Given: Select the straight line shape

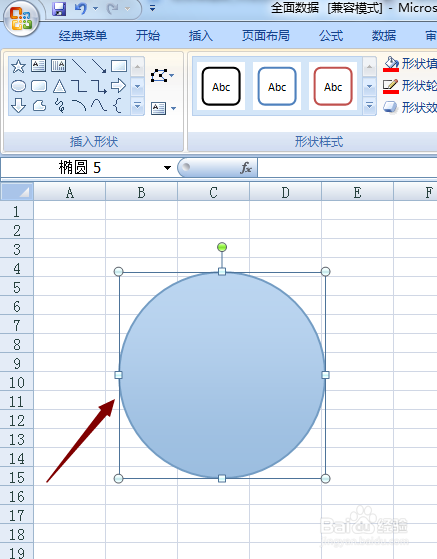Looking at the screenshot, I should coord(79,66).
